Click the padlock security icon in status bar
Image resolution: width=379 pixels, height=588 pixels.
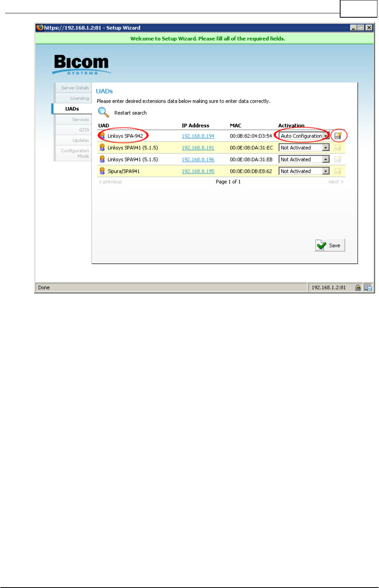(358, 288)
